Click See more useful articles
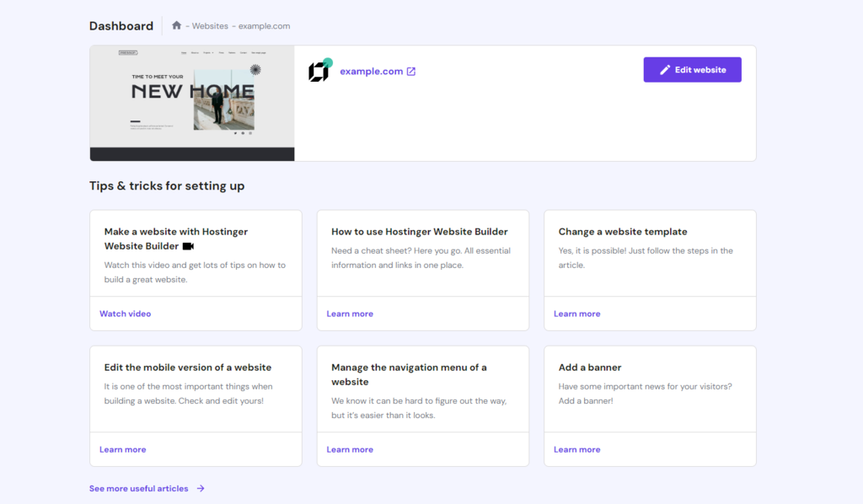Image resolution: width=863 pixels, height=504 pixels. point(137,488)
